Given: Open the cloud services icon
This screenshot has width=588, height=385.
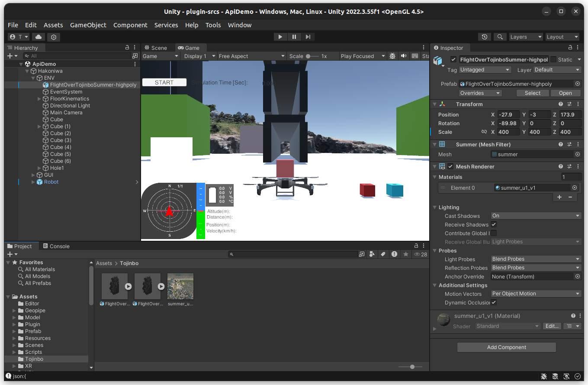Looking at the screenshot, I should pos(39,37).
